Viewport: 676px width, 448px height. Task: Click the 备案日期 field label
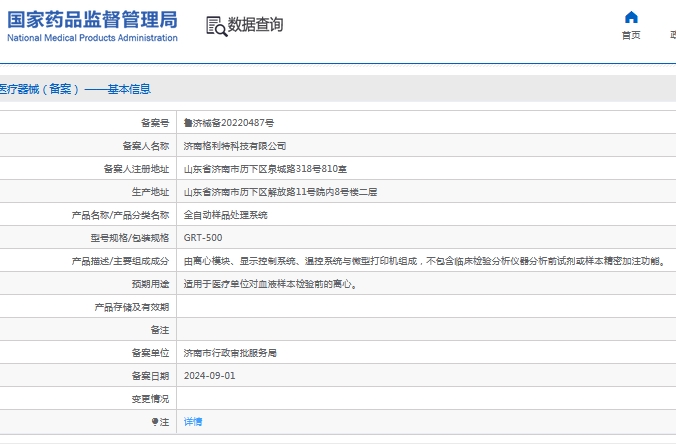coord(150,376)
